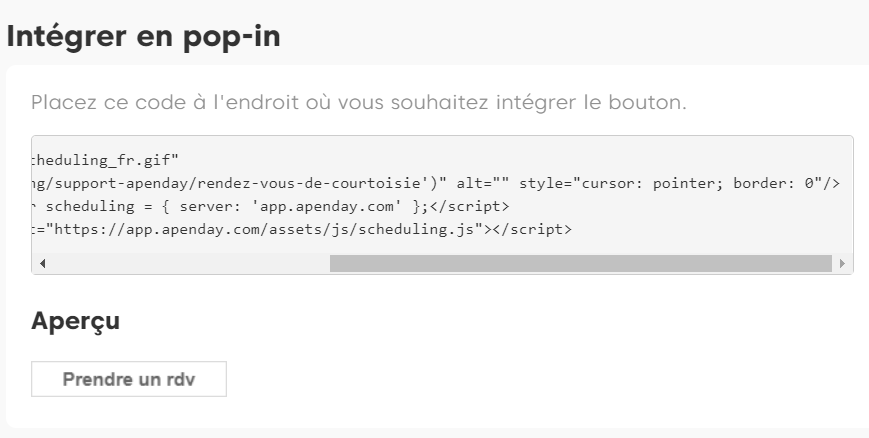
Task: Click the border: 0 text in code
Action: (767, 185)
